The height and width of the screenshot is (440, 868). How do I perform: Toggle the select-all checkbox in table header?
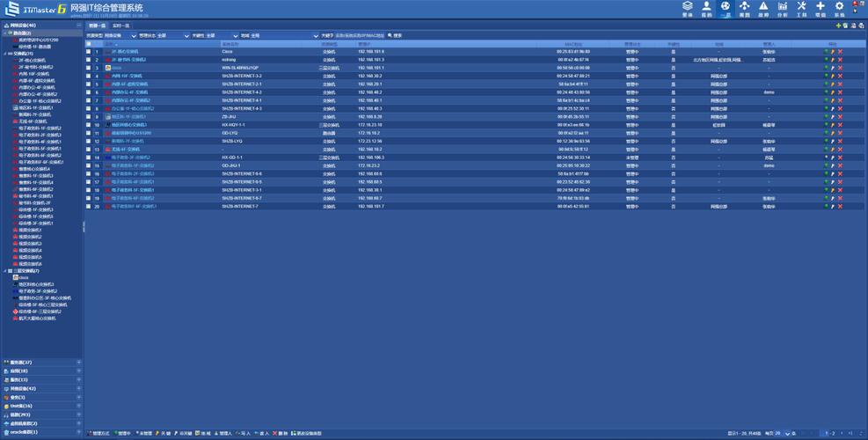(x=89, y=43)
